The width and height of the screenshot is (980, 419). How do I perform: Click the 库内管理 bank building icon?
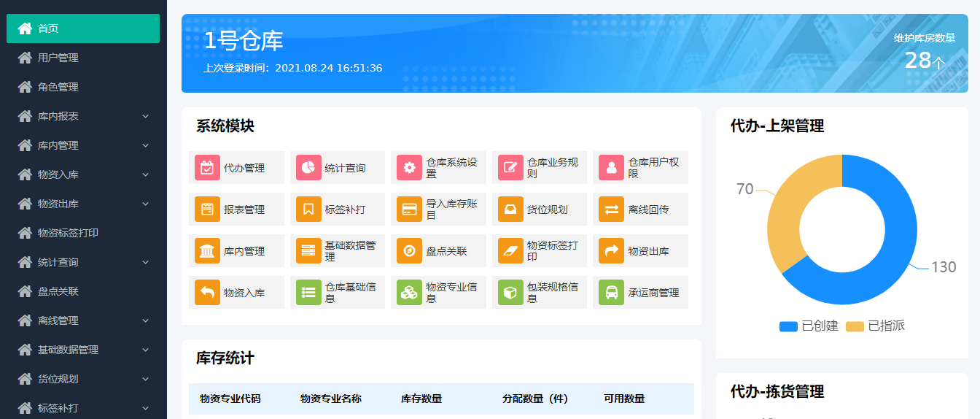[x=207, y=251]
